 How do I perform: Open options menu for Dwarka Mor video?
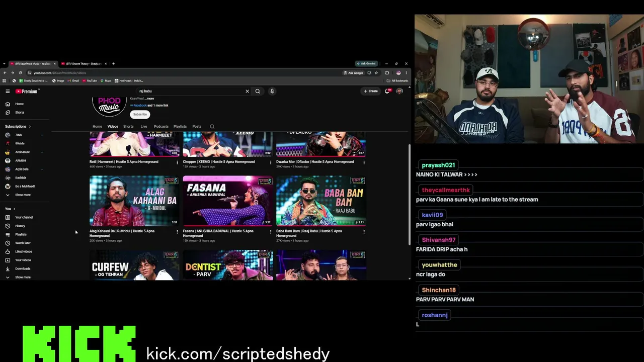pyautogui.click(x=364, y=162)
